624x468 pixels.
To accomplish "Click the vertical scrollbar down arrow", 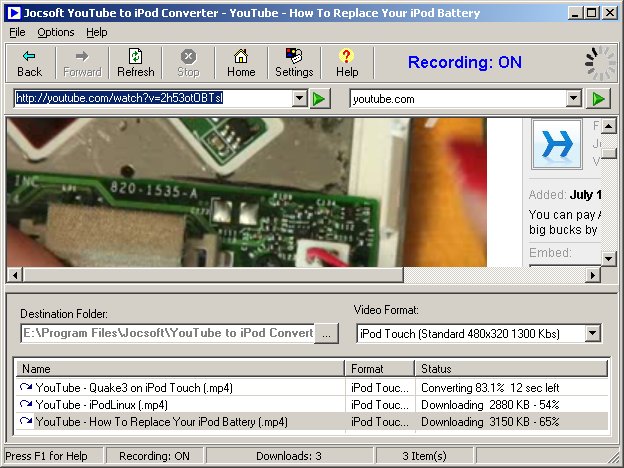I will [609, 258].
